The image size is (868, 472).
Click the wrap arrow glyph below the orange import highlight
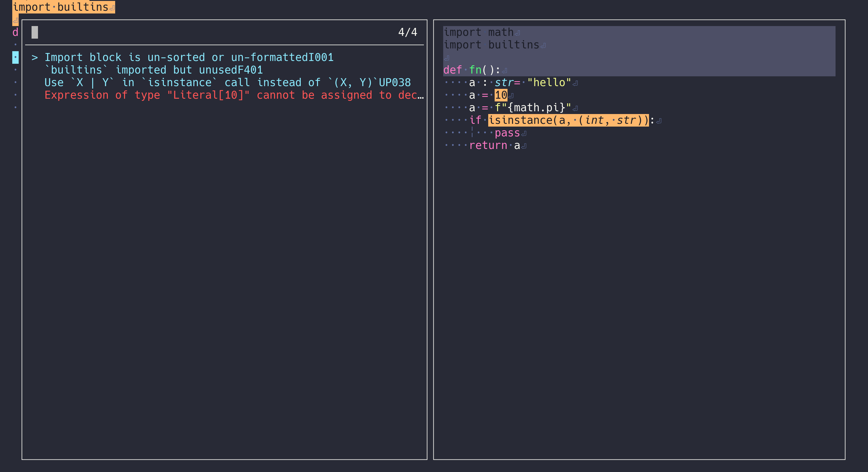point(15,21)
